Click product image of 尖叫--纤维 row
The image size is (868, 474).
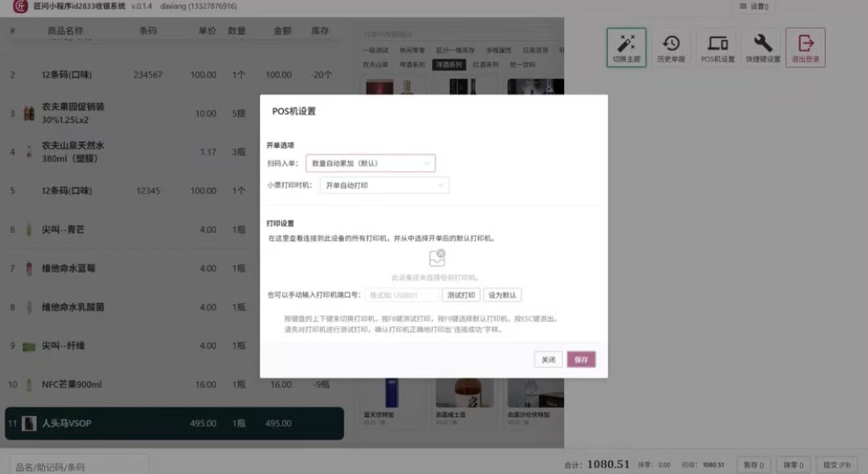tap(29, 346)
